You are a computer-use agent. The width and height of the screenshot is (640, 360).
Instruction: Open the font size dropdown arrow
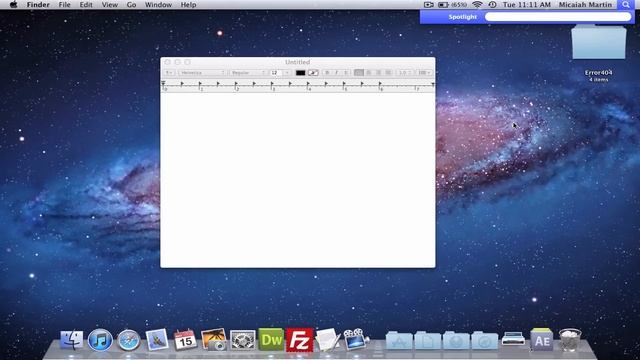[x=287, y=73]
